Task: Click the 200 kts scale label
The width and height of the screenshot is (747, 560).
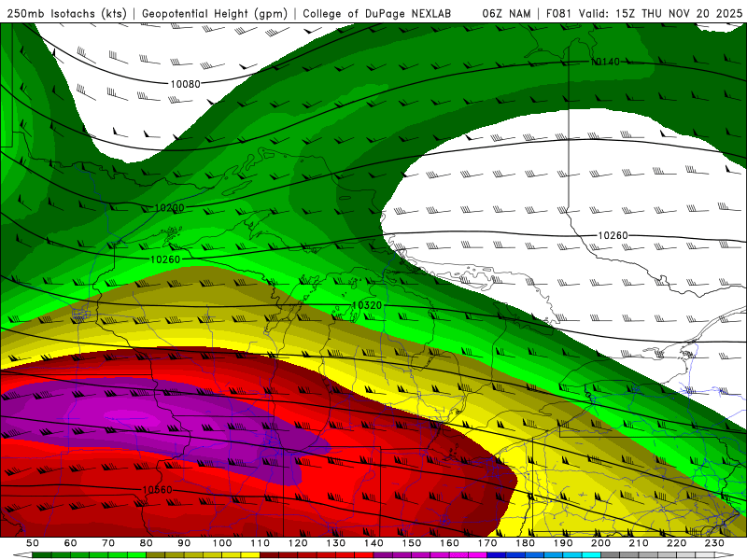Action: coord(600,543)
